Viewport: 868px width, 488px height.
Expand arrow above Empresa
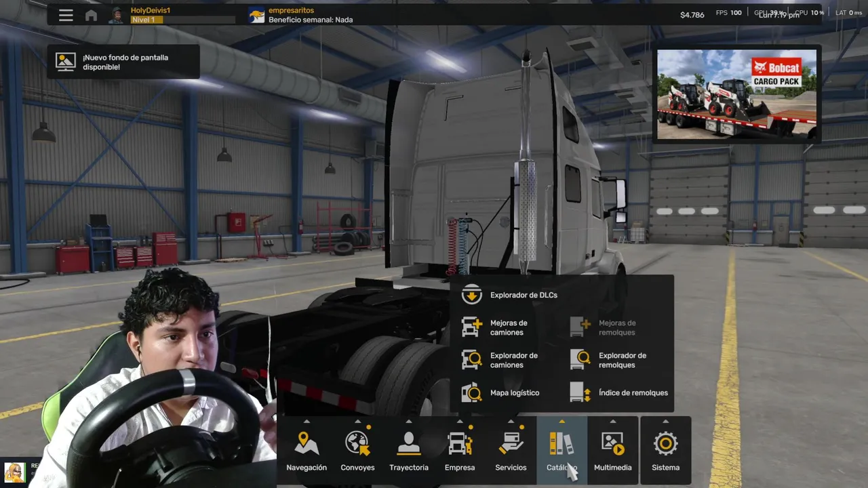coord(460,422)
